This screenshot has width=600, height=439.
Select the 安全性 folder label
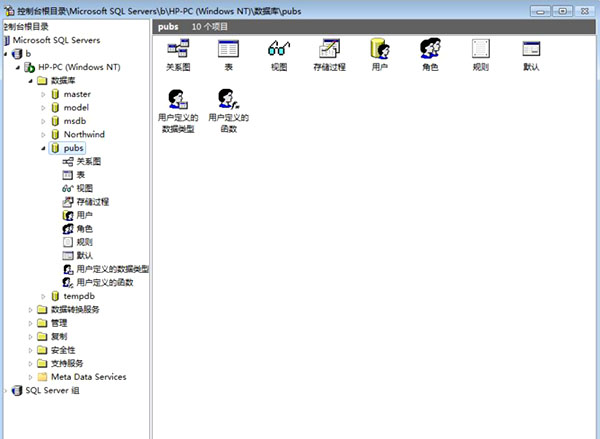click(x=63, y=350)
